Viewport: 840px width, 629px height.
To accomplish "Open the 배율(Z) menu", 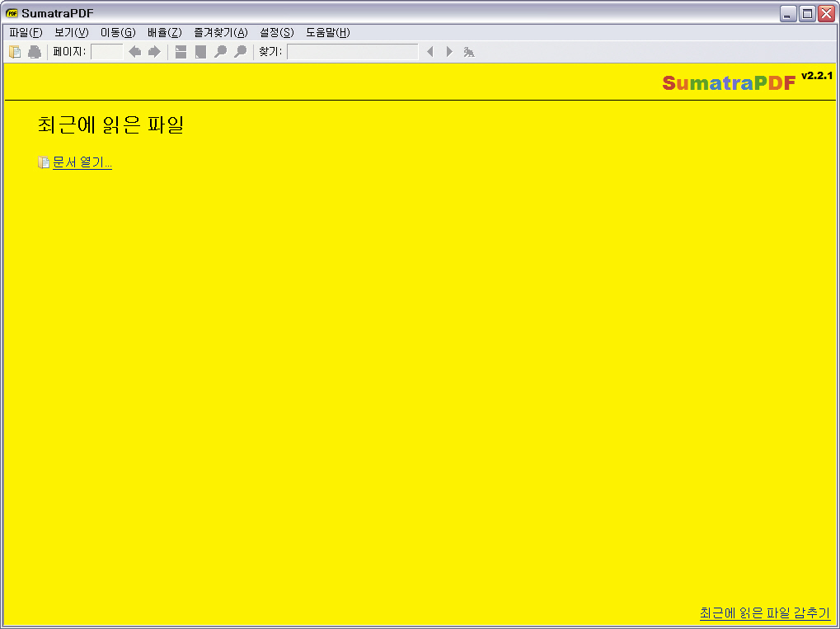I will pyautogui.click(x=165, y=33).
